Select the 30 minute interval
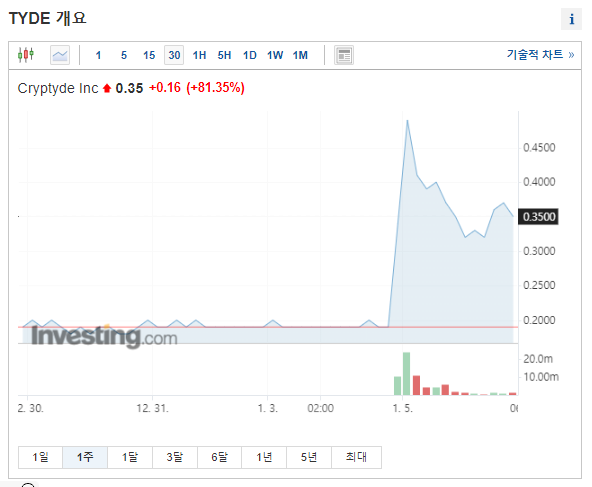Image resolution: width=592 pixels, height=487 pixels. pos(174,55)
